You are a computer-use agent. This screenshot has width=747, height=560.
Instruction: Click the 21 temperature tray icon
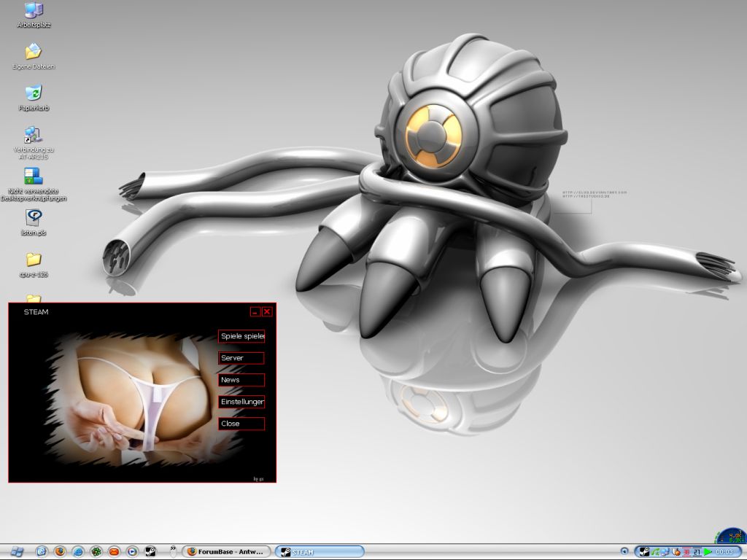click(697, 552)
